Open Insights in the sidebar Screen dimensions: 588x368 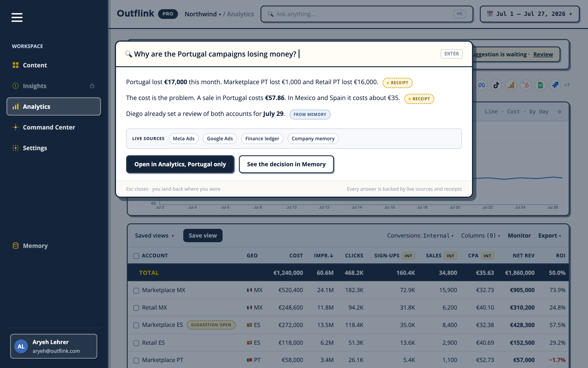[x=54, y=86]
